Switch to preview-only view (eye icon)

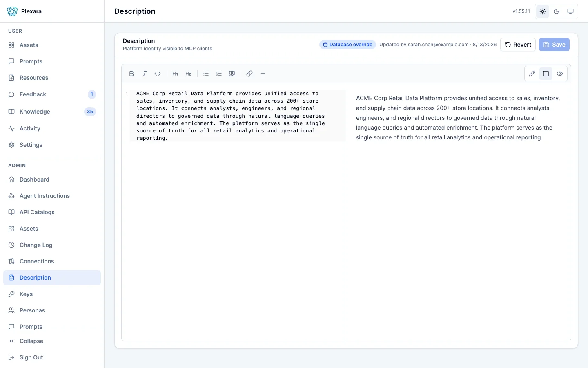[560, 74]
